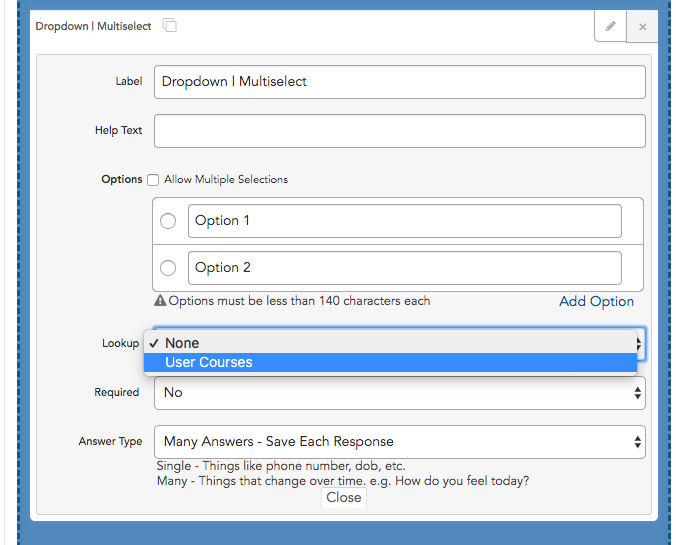Viewport: 676px width, 545px height.
Task: Choose User Courses in the Lookup list
Action: click(x=391, y=362)
